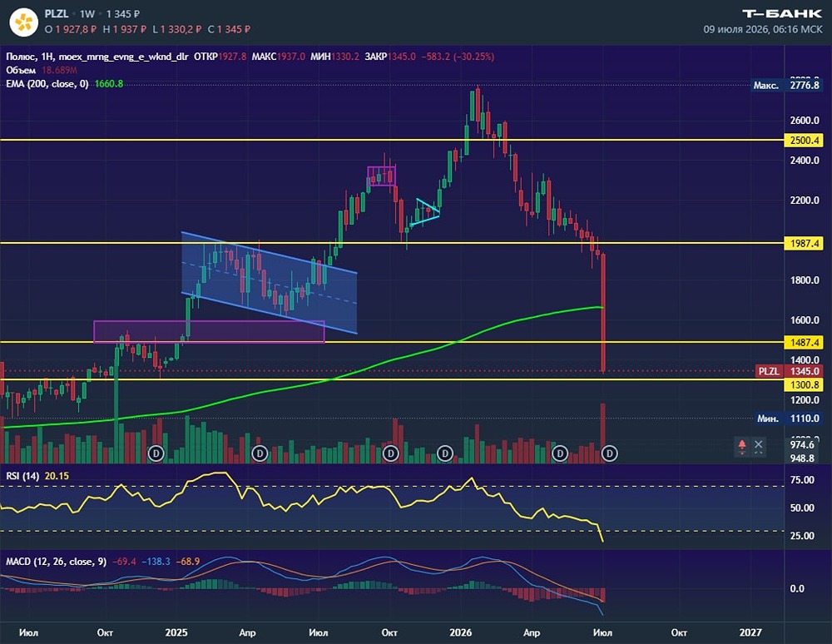Select the 1987.4 yellow level price label

tap(804, 244)
